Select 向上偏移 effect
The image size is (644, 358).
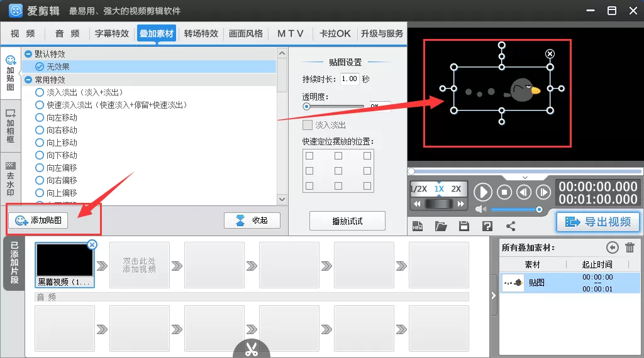coord(56,193)
